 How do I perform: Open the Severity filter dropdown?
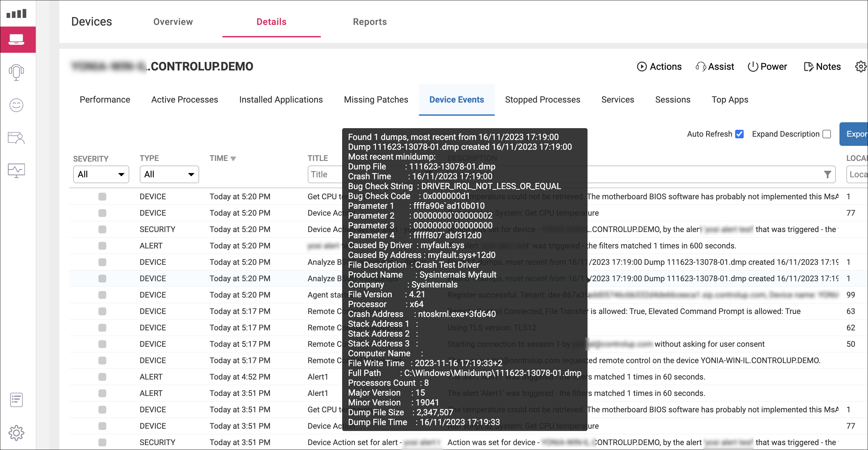click(x=101, y=174)
